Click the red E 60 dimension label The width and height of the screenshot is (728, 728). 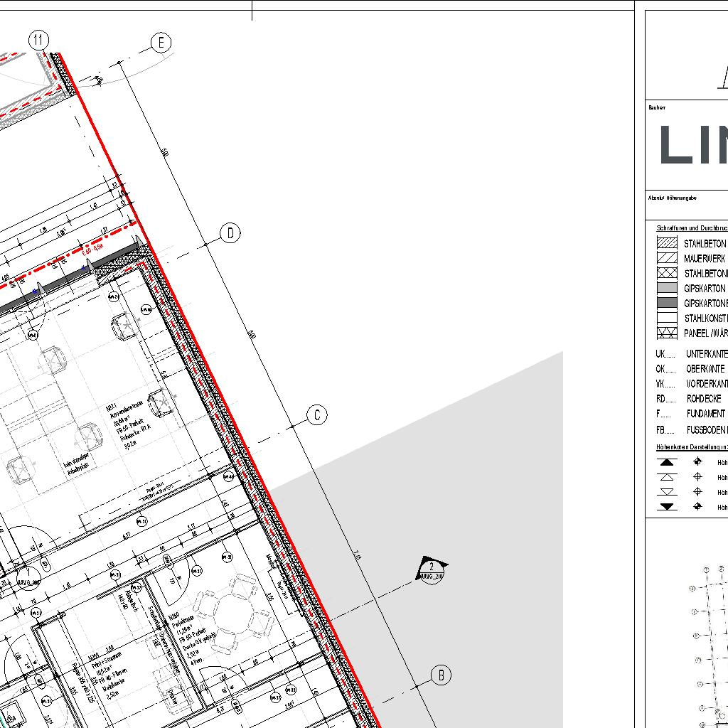tap(92, 250)
